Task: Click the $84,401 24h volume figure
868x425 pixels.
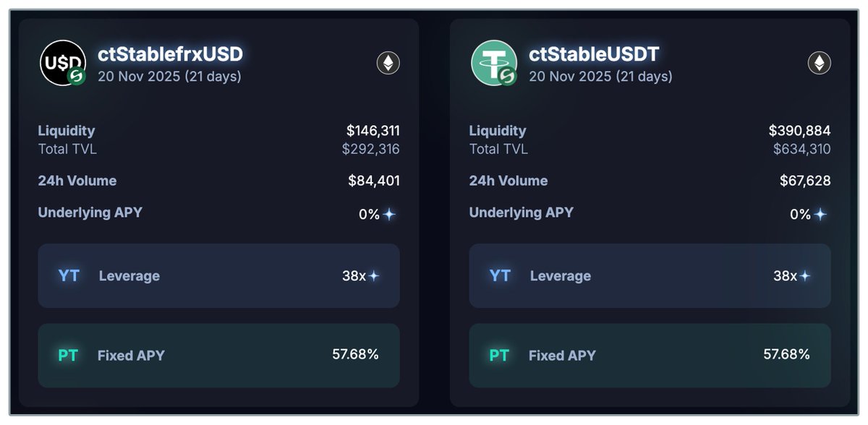Action: pyautogui.click(x=373, y=181)
